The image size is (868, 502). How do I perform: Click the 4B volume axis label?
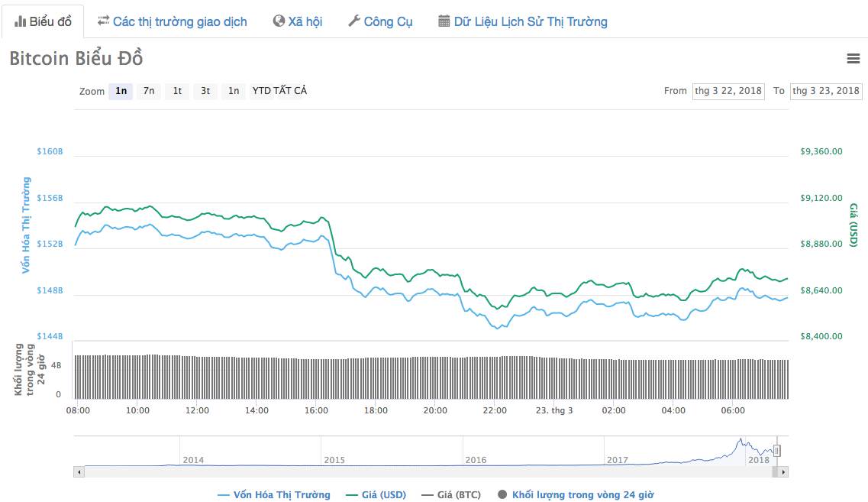click(56, 366)
